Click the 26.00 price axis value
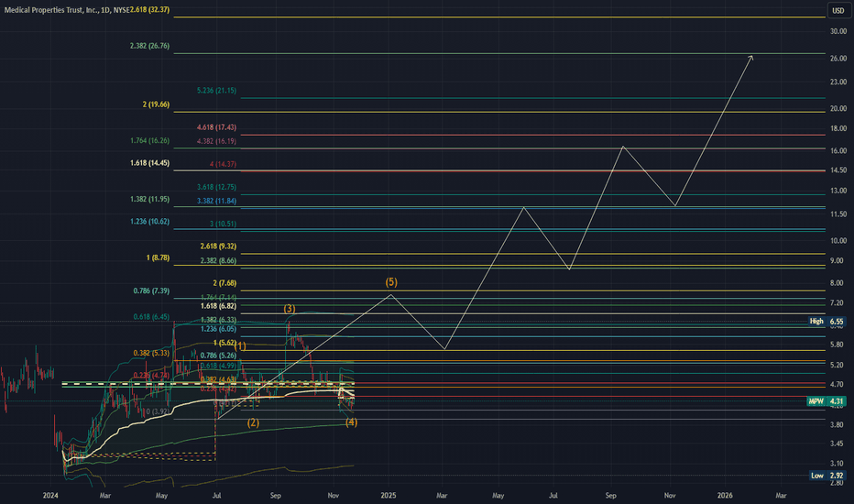 (x=838, y=59)
